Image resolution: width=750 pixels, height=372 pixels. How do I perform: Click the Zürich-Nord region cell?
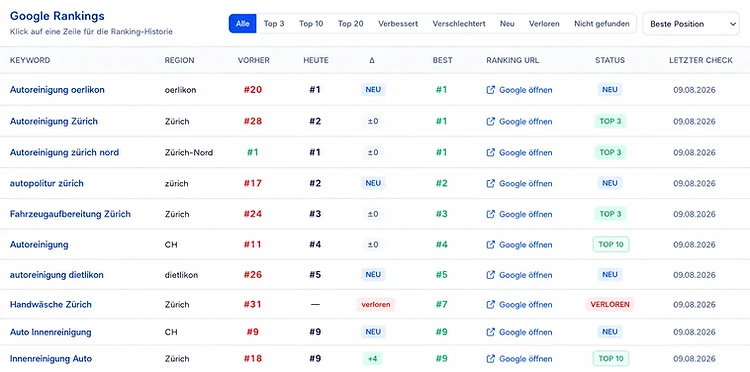coord(189,153)
